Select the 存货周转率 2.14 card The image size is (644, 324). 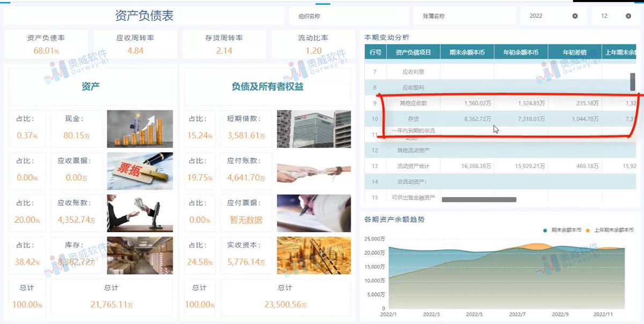[x=224, y=45]
